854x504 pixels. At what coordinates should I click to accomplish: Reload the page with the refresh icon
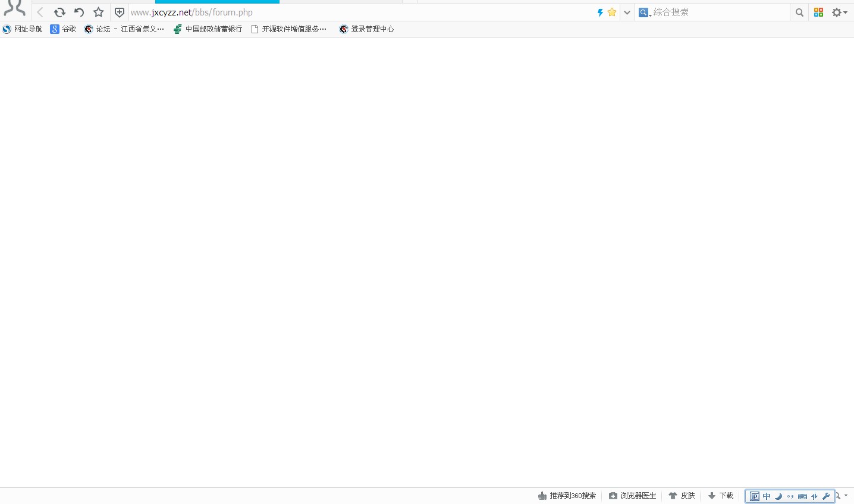(x=59, y=12)
